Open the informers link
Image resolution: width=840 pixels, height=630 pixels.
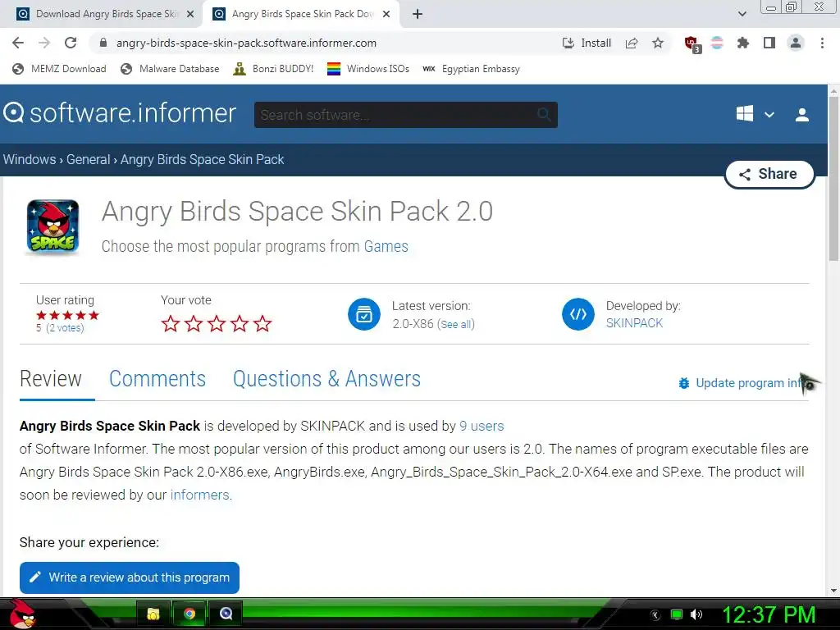199,495
